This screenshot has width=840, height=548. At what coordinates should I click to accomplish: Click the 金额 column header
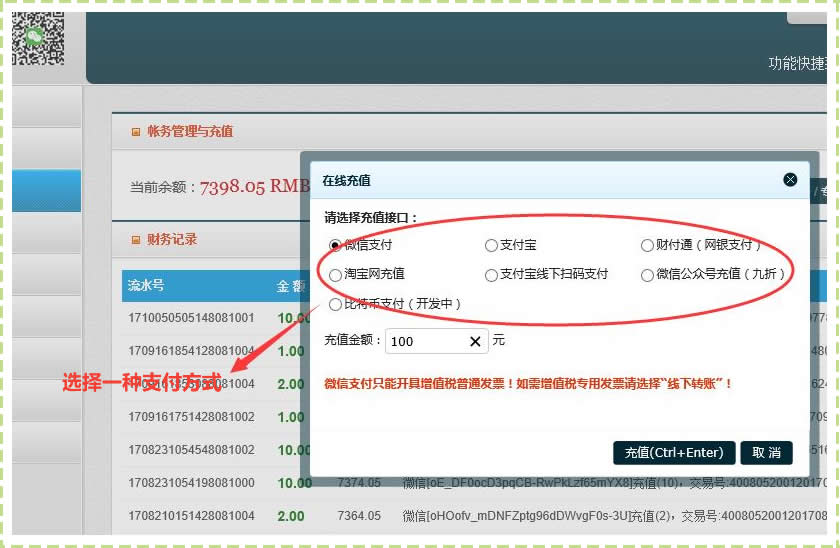288,286
